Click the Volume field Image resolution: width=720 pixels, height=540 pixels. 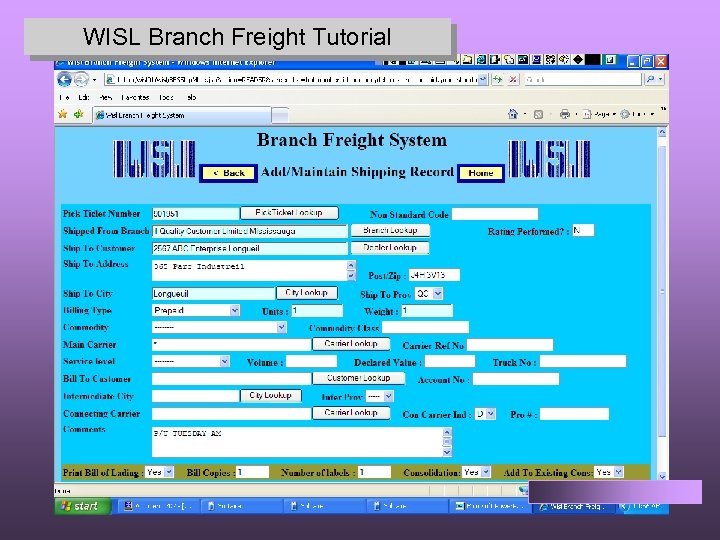[311, 362]
